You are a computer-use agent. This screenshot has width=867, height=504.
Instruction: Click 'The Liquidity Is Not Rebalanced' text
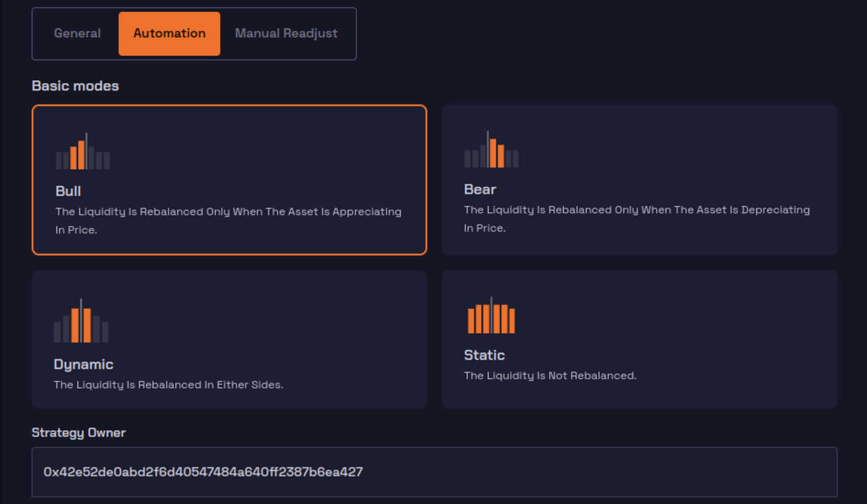coord(550,376)
